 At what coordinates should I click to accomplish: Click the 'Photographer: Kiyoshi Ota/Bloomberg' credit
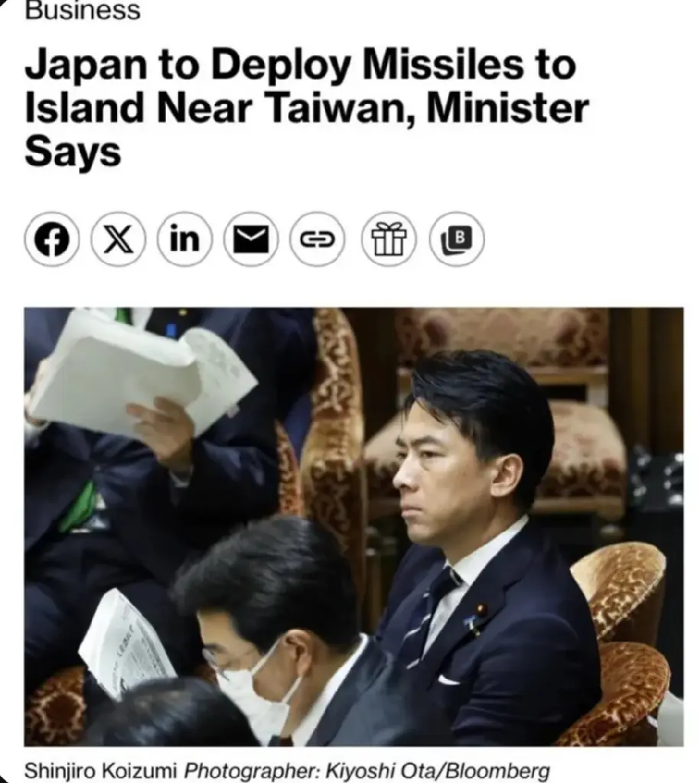point(367,769)
